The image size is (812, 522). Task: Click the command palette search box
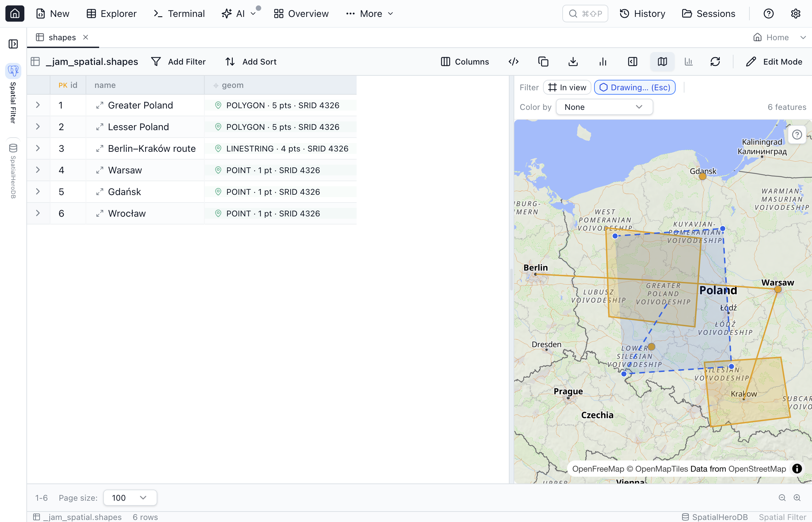click(x=585, y=14)
